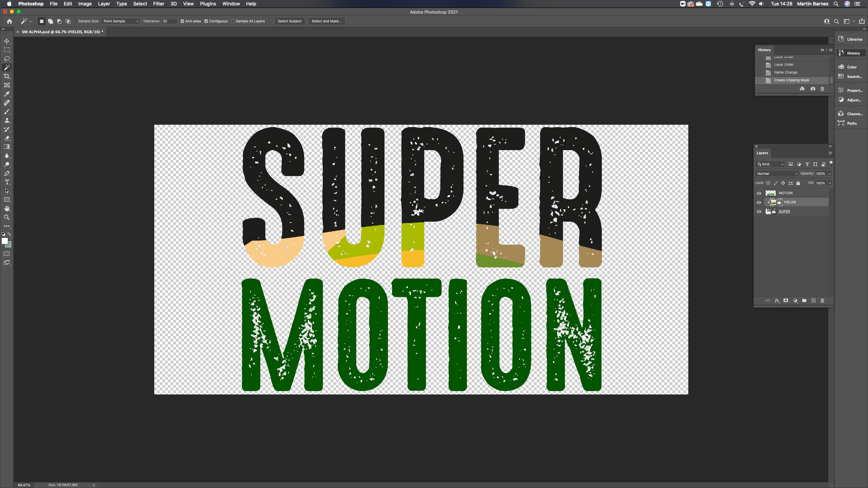Click the Select Subject button
868x488 pixels.
point(289,21)
